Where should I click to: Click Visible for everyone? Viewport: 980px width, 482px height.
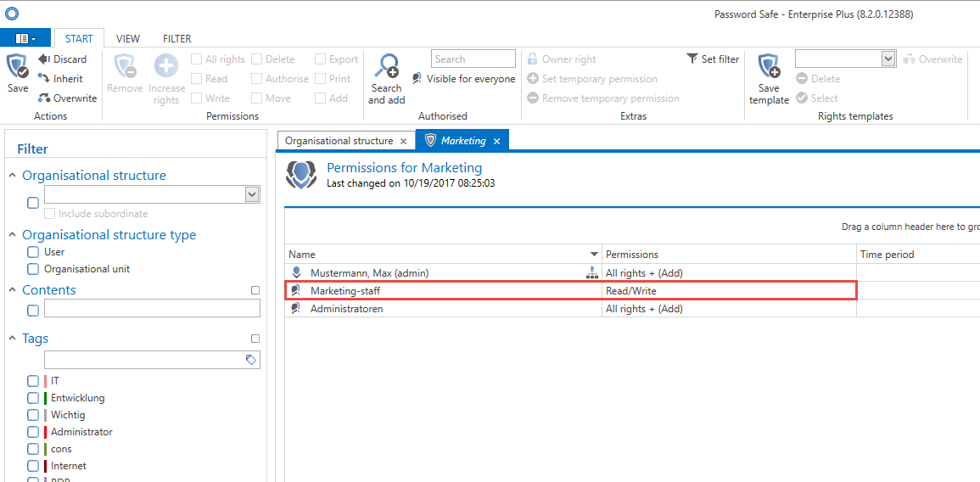pyautogui.click(x=464, y=79)
